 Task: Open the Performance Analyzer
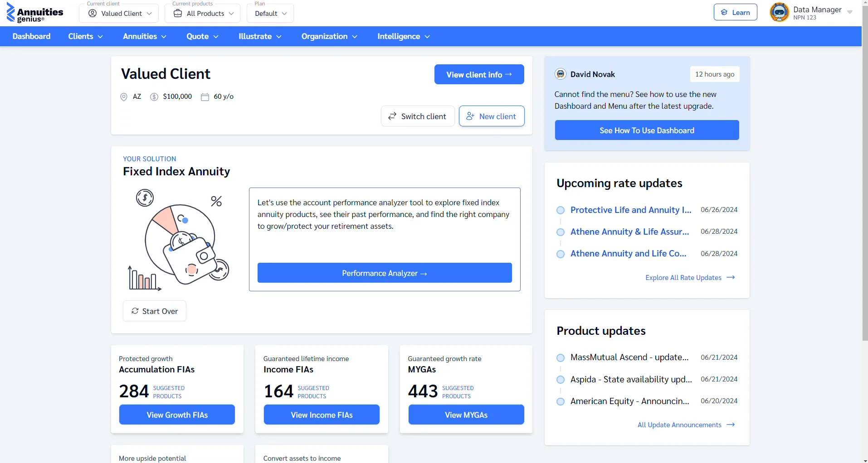[384, 273]
